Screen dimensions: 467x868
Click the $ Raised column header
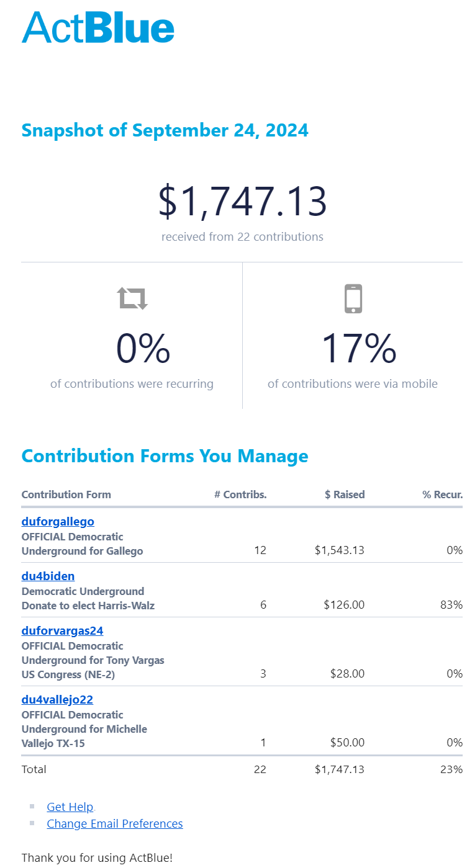(345, 494)
